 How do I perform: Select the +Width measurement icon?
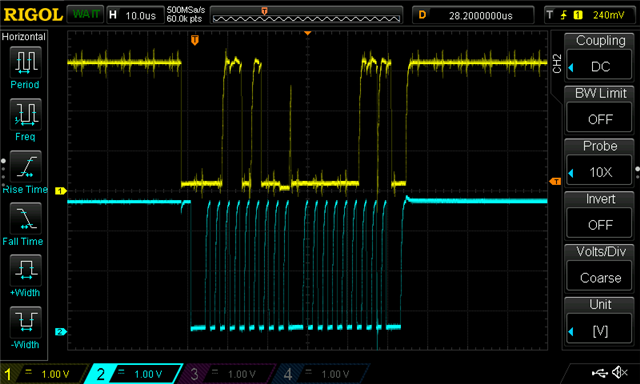click(x=25, y=270)
